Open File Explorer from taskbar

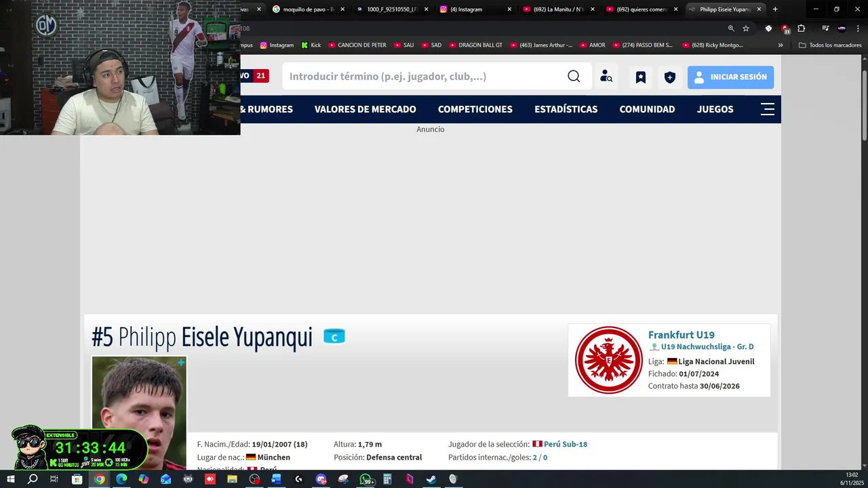pyautogui.click(x=232, y=479)
